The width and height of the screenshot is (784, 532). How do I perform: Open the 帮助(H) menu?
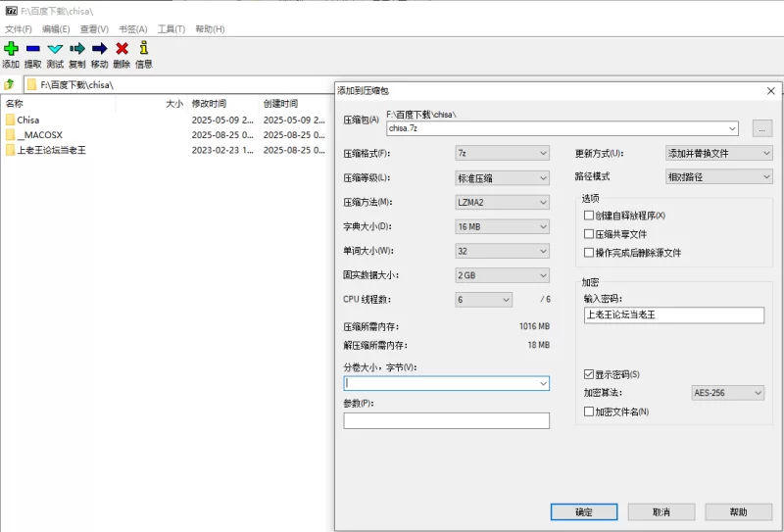click(210, 29)
